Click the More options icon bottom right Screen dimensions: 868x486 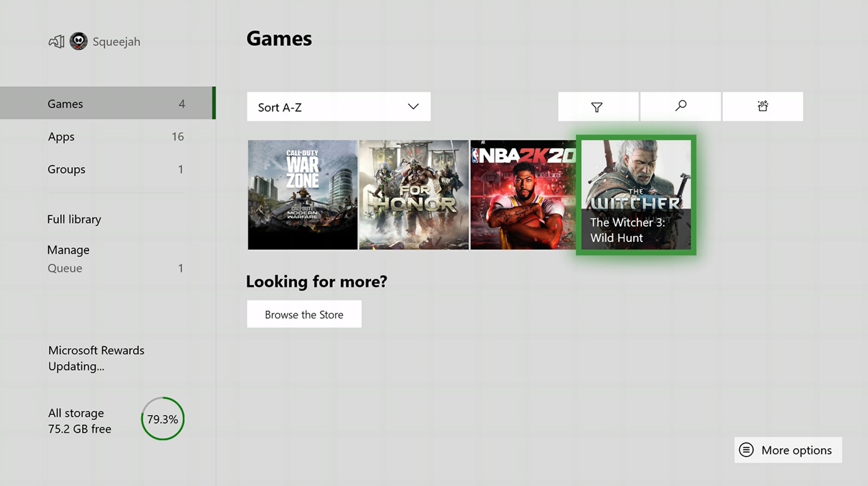coord(745,450)
